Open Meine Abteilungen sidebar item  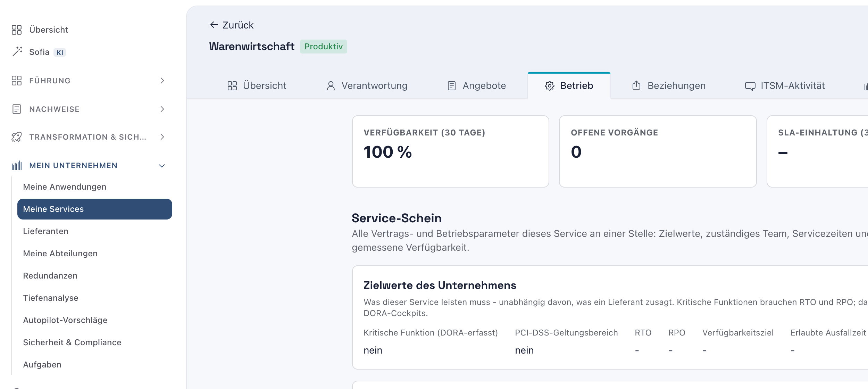95,254
